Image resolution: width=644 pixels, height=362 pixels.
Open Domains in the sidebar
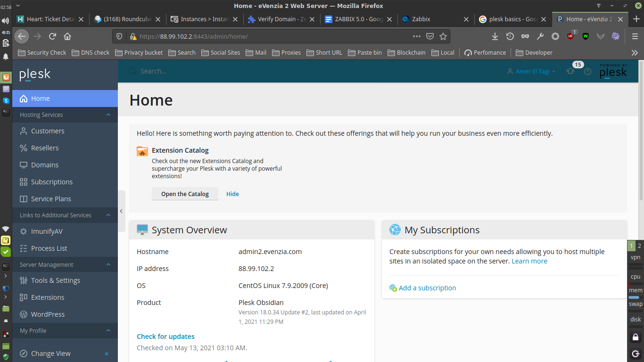(65, 165)
